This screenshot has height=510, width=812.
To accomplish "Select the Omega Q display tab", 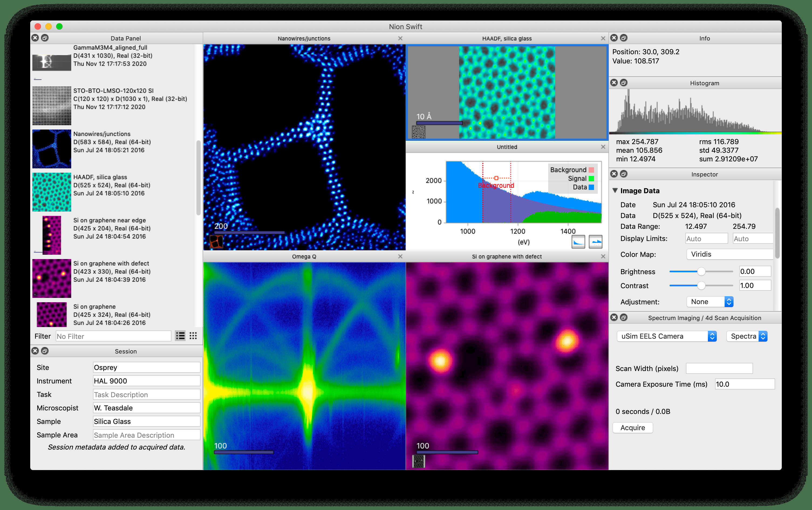I will 304,256.
